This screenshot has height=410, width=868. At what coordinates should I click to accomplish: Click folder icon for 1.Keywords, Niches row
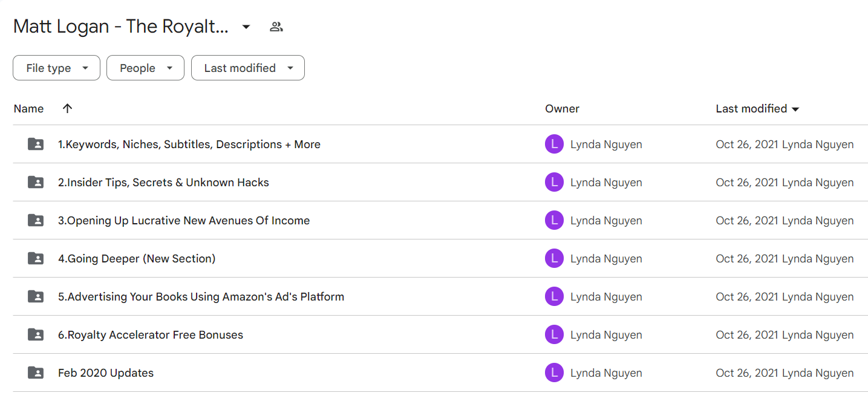(36, 144)
